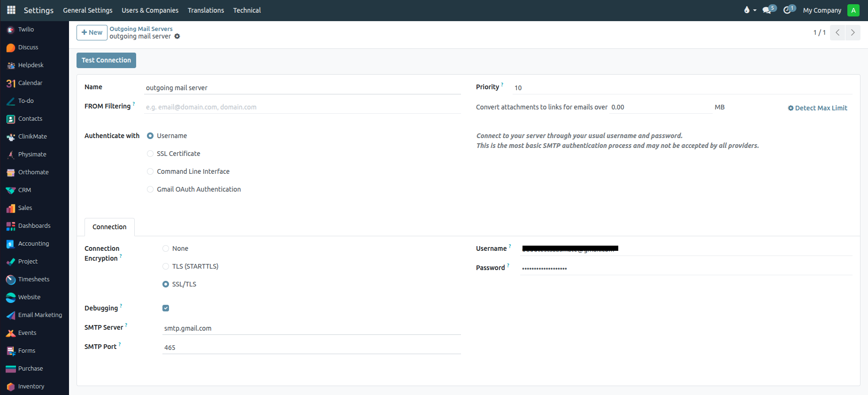Select Gmail OAuth Authentication option
The height and width of the screenshot is (395, 868).
[x=150, y=189]
